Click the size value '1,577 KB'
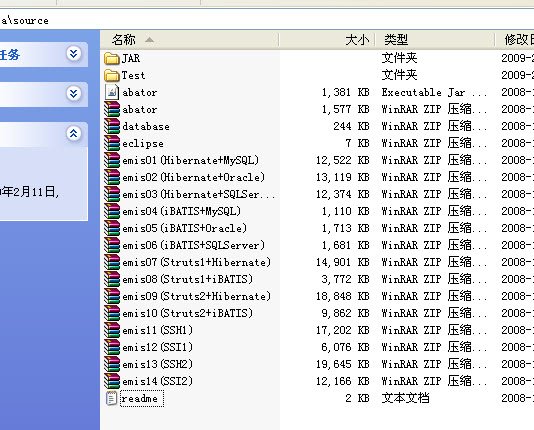Image resolution: width=534 pixels, height=430 pixels. tap(346, 109)
